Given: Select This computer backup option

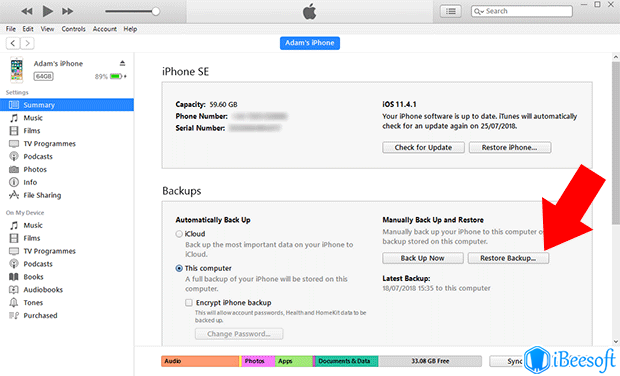Looking at the screenshot, I should tap(179, 268).
